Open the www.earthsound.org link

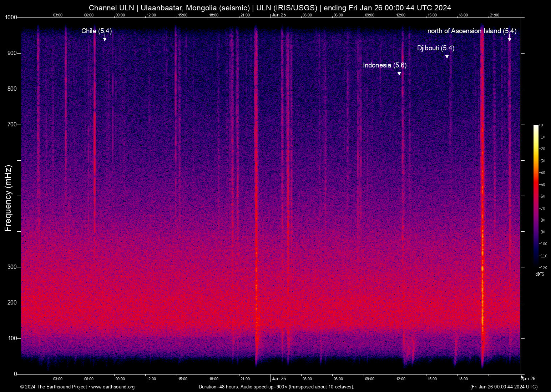[113, 387]
